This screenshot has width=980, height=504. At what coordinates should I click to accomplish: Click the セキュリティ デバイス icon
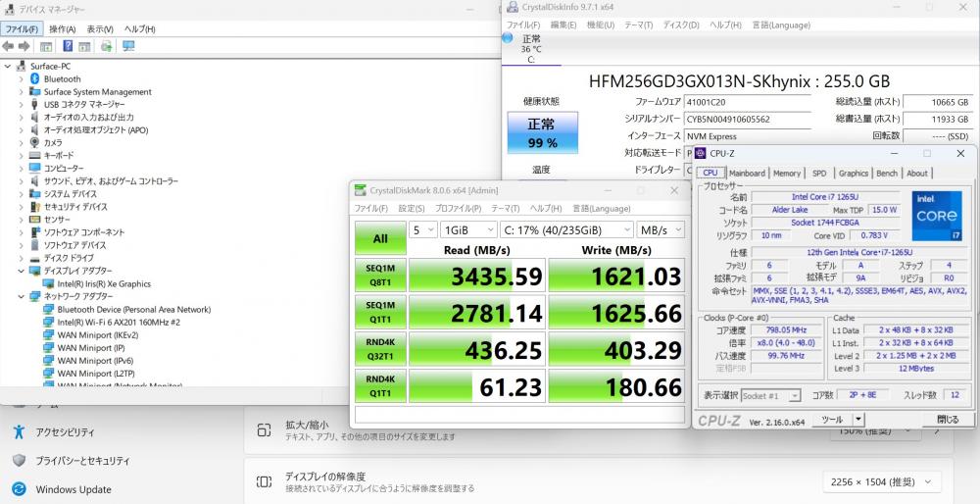point(35,206)
